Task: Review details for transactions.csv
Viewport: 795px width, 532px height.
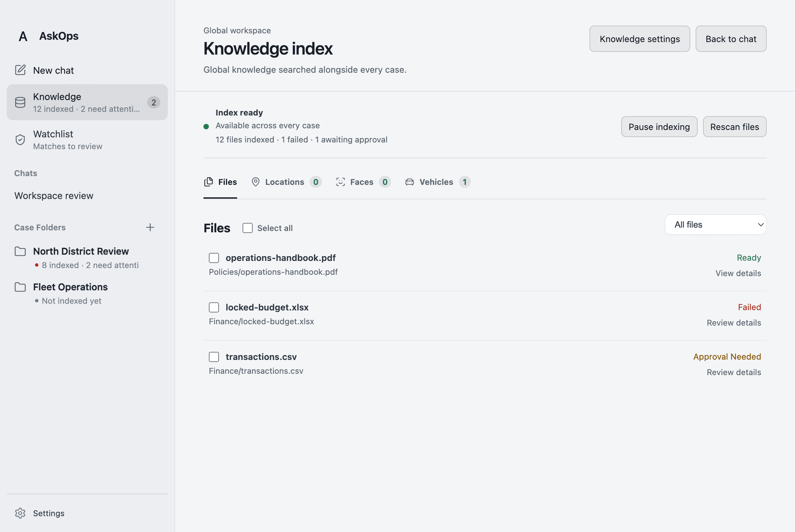Action: [x=734, y=372]
